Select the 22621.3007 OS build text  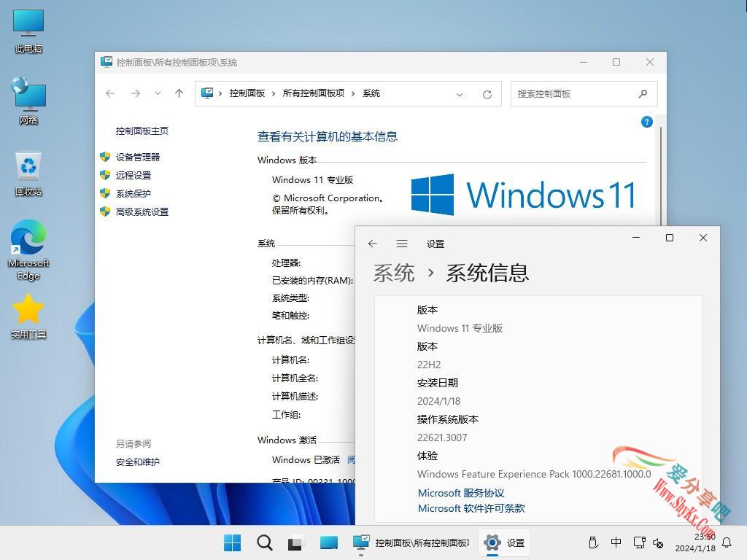pos(442,437)
